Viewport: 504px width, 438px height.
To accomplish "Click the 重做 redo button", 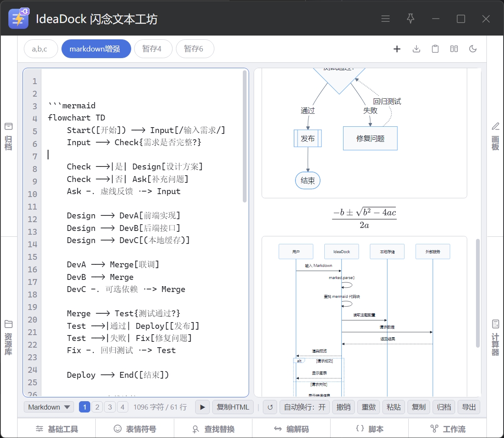I will (x=369, y=407).
